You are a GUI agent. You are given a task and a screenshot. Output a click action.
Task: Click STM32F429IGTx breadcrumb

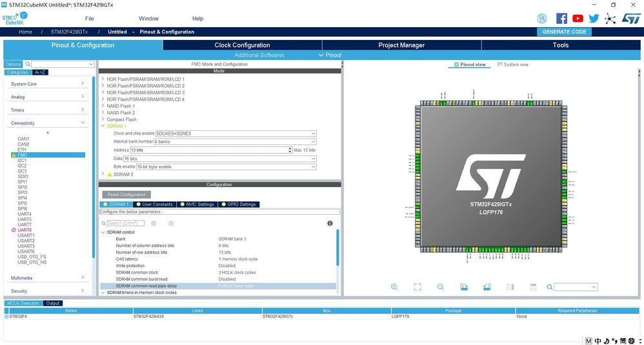(x=69, y=32)
